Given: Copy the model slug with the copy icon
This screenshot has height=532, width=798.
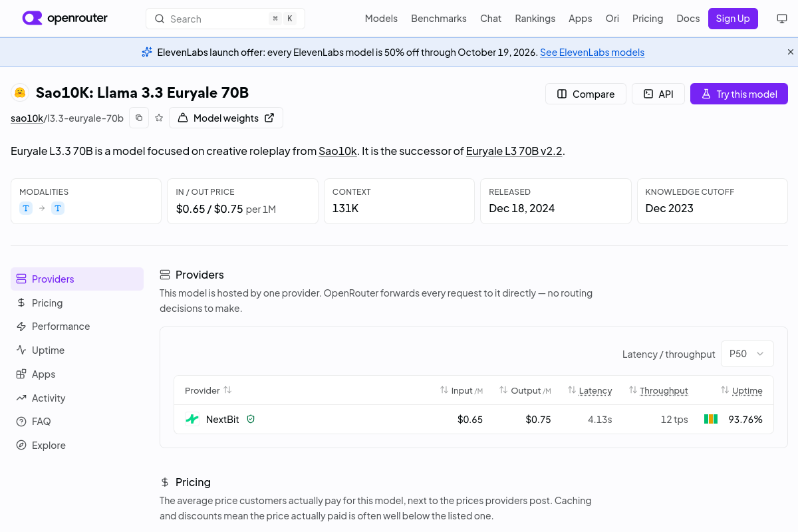Looking at the screenshot, I should tap(139, 118).
